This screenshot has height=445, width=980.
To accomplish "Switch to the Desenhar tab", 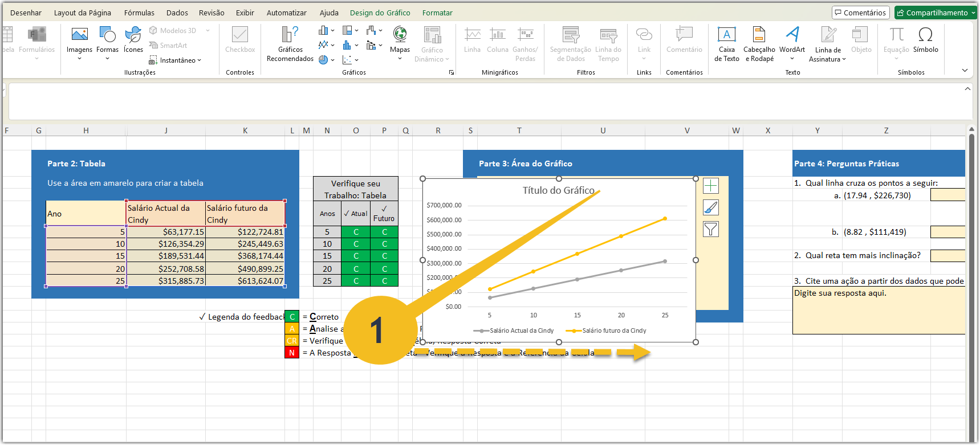I will [26, 13].
